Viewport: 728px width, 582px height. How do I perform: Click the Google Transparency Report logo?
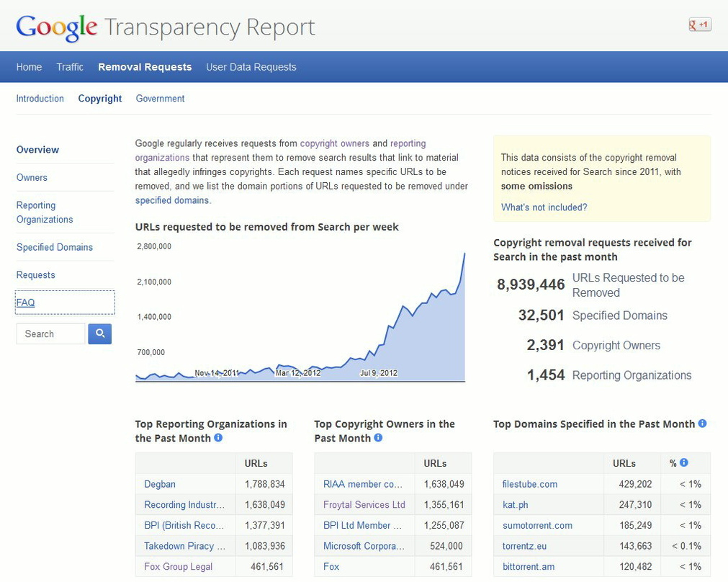coord(166,27)
